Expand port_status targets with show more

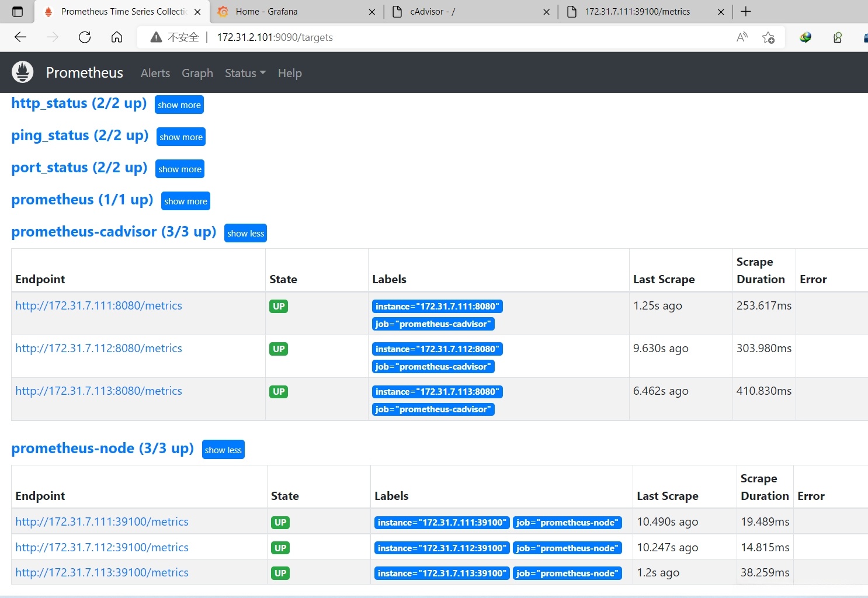click(x=180, y=169)
